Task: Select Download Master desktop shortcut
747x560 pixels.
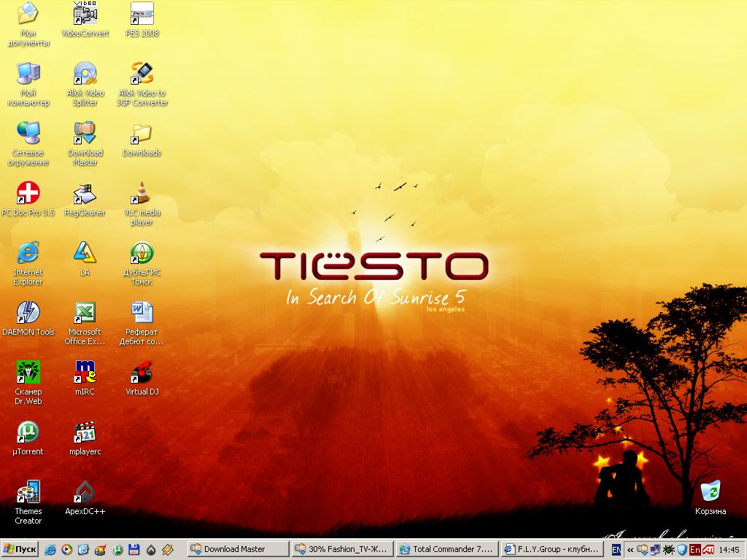Action: (x=85, y=144)
